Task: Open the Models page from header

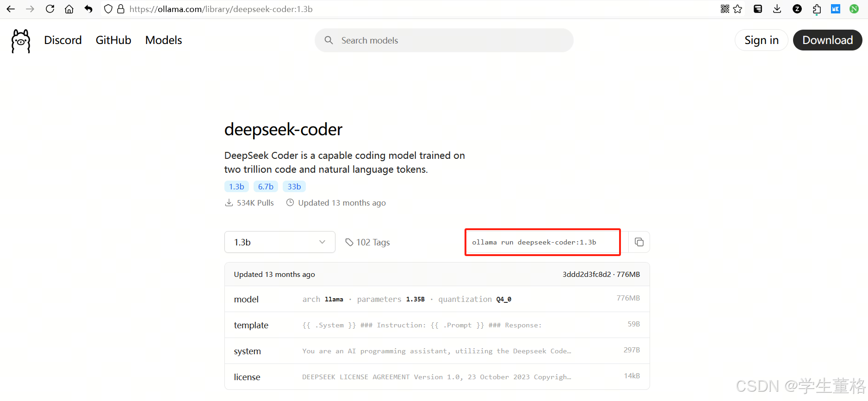Action: point(164,40)
